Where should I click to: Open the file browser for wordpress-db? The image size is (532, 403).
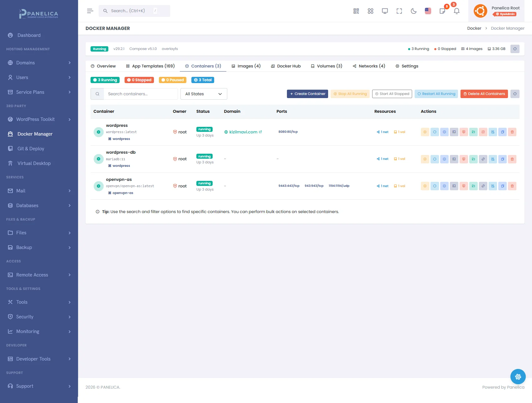click(473, 159)
